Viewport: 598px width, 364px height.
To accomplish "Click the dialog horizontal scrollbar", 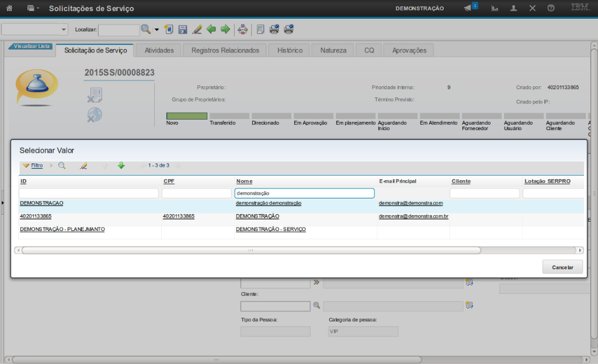I will (x=251, y=250).
